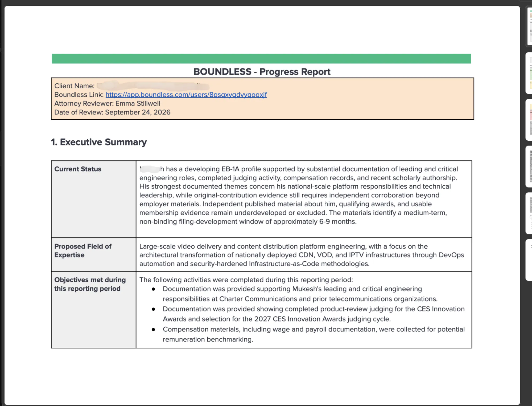
Task: Click the 'BOUNDLESS - Progress Report' title
Action: tap(262, 72)
